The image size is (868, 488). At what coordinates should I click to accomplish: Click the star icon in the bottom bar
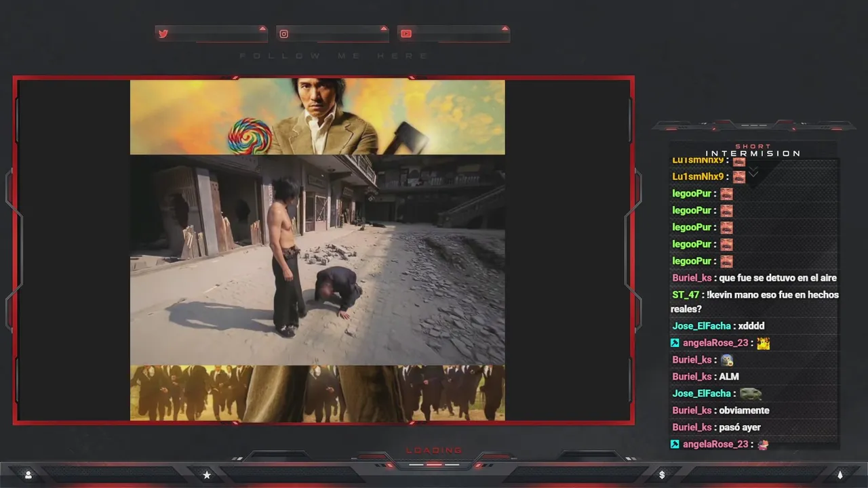coord(207,475)
